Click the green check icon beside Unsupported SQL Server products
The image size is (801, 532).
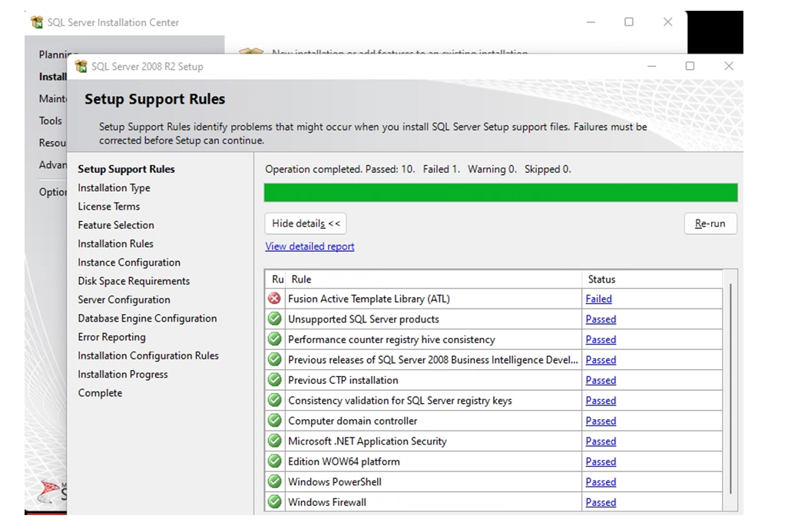point(274,319)
